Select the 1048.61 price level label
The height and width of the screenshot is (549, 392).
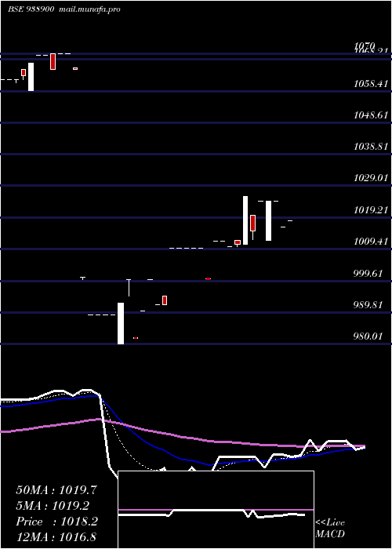[x=372, y=115]
